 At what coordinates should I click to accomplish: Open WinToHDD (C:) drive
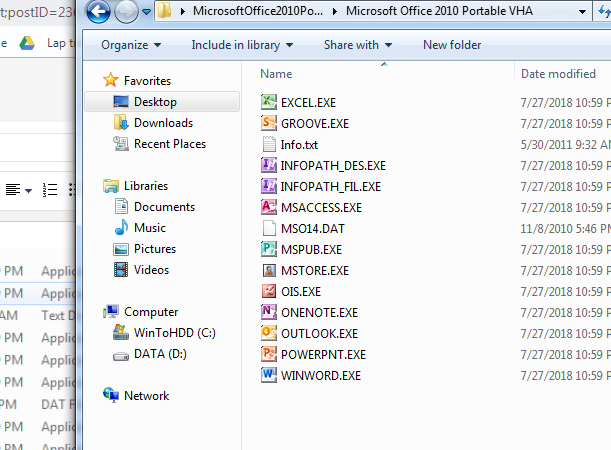pos(175,333)
